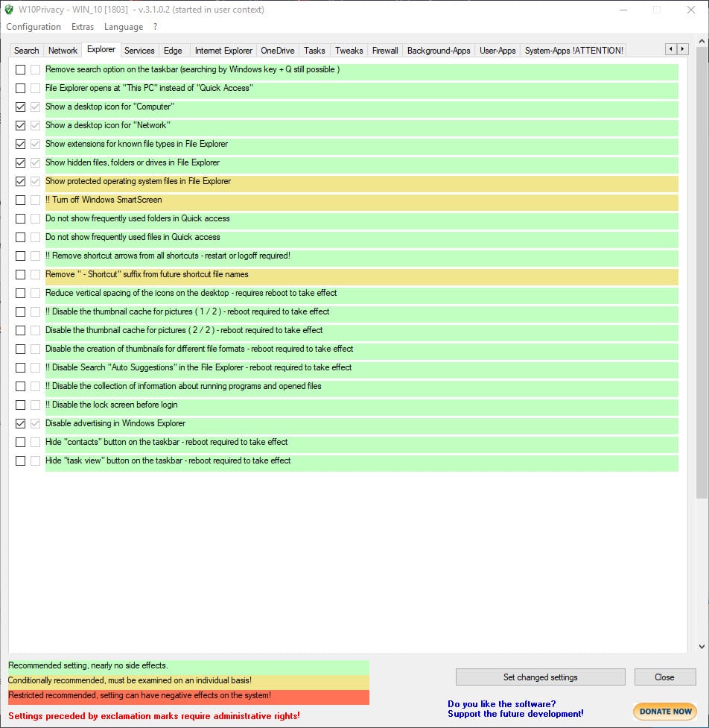Uncheck left checkbox for Disable advertising in Windows Explorer
Viewport: 709px width, 728px height.
(20, 423)
